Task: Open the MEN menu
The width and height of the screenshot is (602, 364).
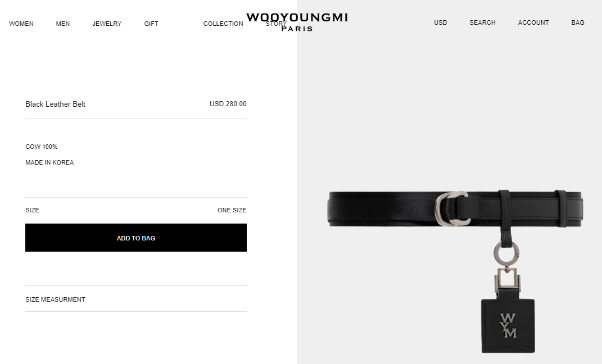Action: 63,24
